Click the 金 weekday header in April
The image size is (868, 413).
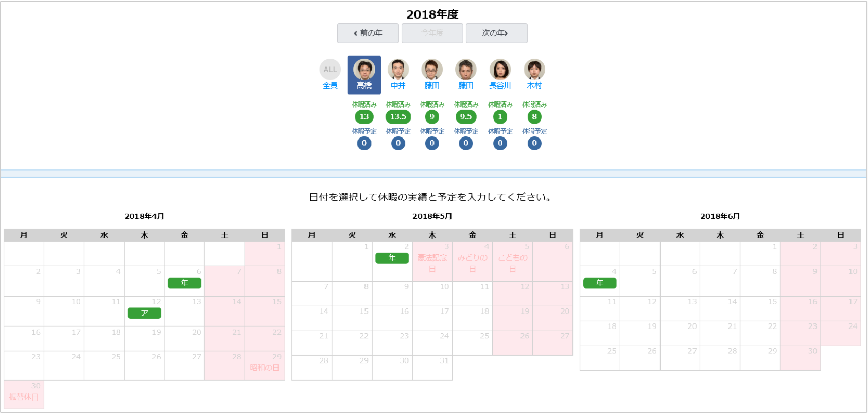[184, 235]
